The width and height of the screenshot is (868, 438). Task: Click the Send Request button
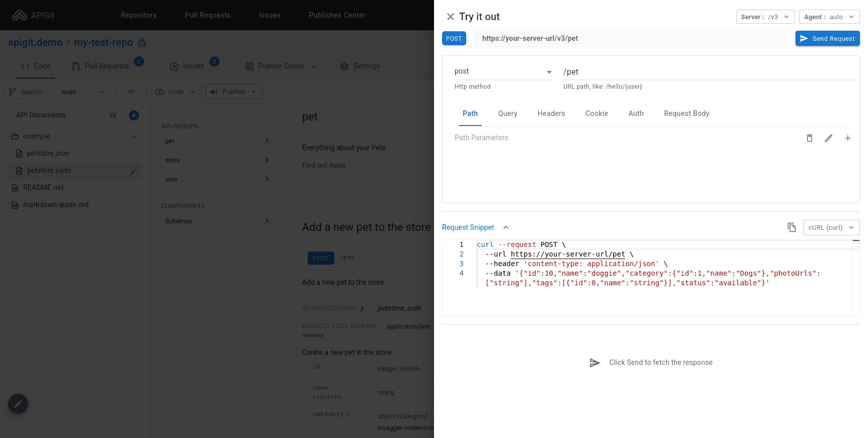827,38
